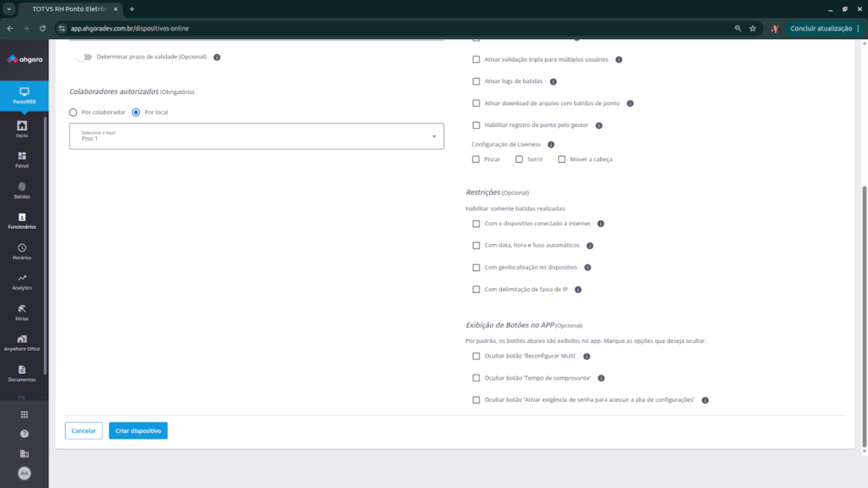Expand the 'Selecione o local' dropdown
Image resolution: width=868 pixels, height=488 pixels.
256,136
